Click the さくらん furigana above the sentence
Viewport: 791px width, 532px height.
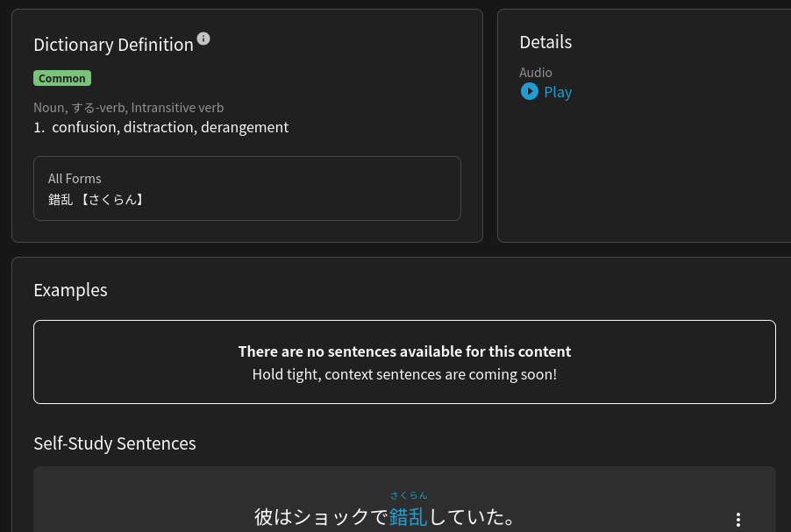[x=409, y=496]
